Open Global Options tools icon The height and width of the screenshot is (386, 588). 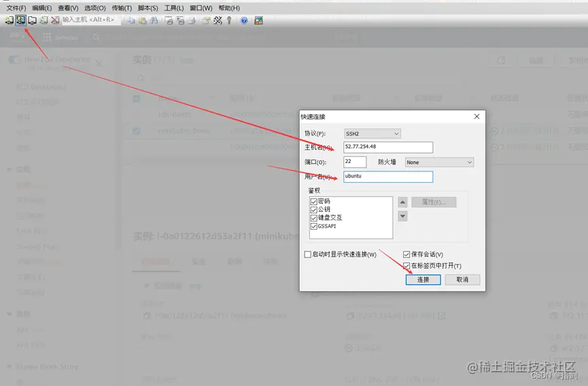pyautogui.click(x=218, y=20)
